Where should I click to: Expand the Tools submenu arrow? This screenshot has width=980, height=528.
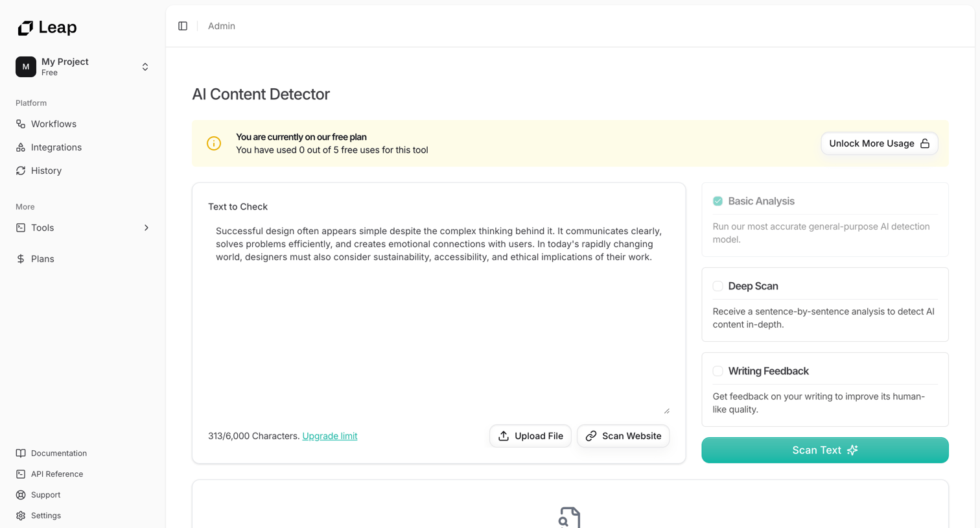click(146, 228)
